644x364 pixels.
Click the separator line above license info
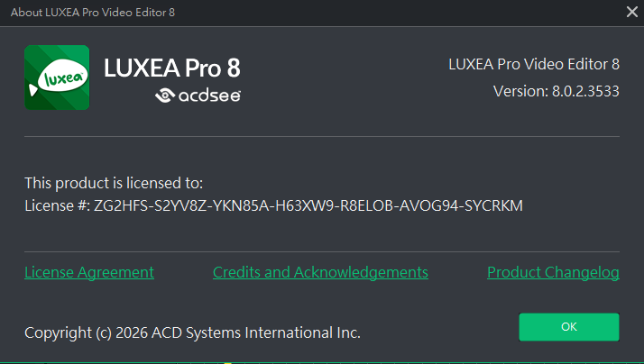click(x=322, y=136)
